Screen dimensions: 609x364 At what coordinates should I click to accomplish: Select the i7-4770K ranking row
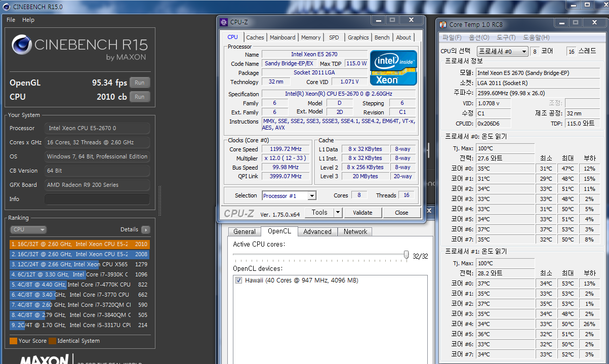(80, 285)
